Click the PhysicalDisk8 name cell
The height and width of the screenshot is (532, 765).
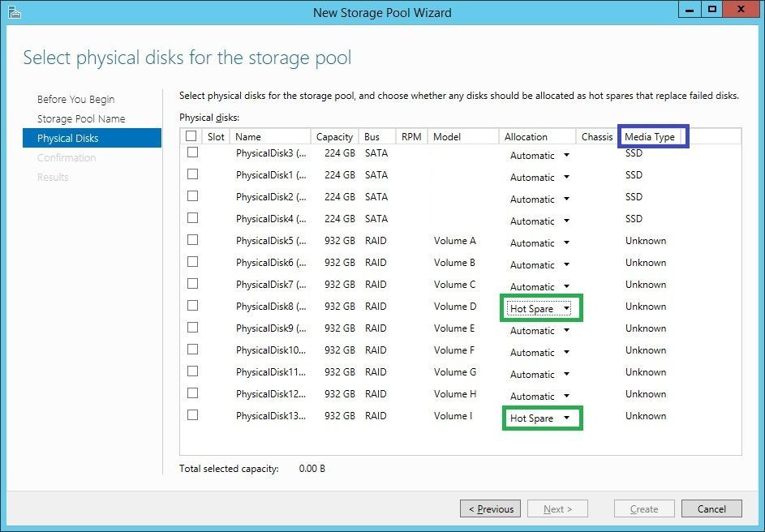pos(271,307)
